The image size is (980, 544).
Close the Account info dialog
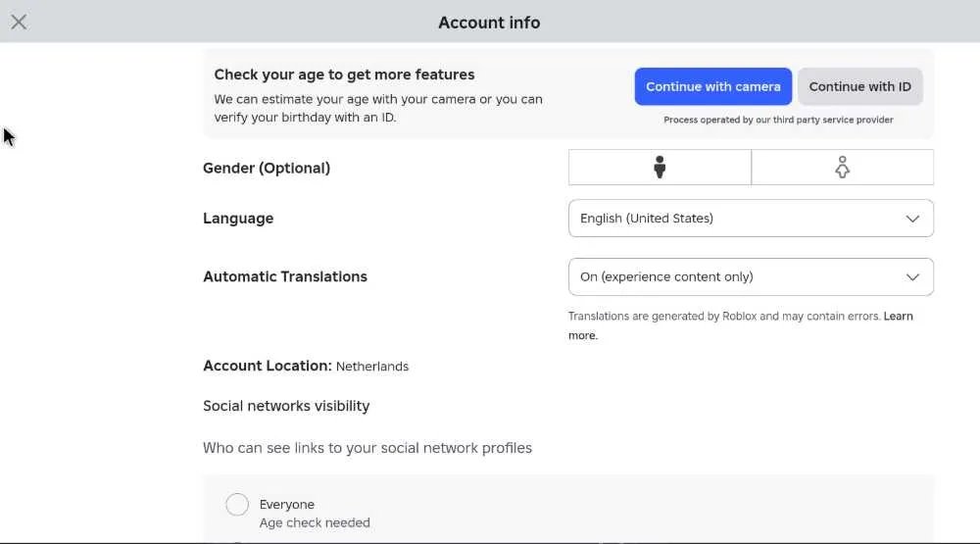(19, 22)
